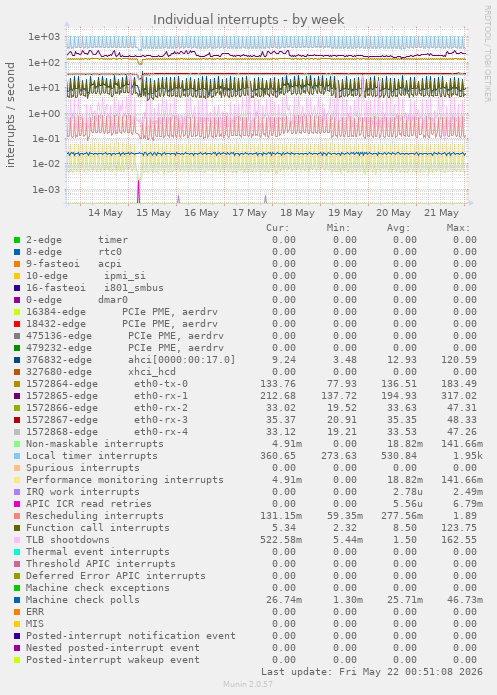Click the 'Individual interrupts - by week' title
Image resolution: width=497 pixels, height=695 pixels.
(x=248, y=20)
